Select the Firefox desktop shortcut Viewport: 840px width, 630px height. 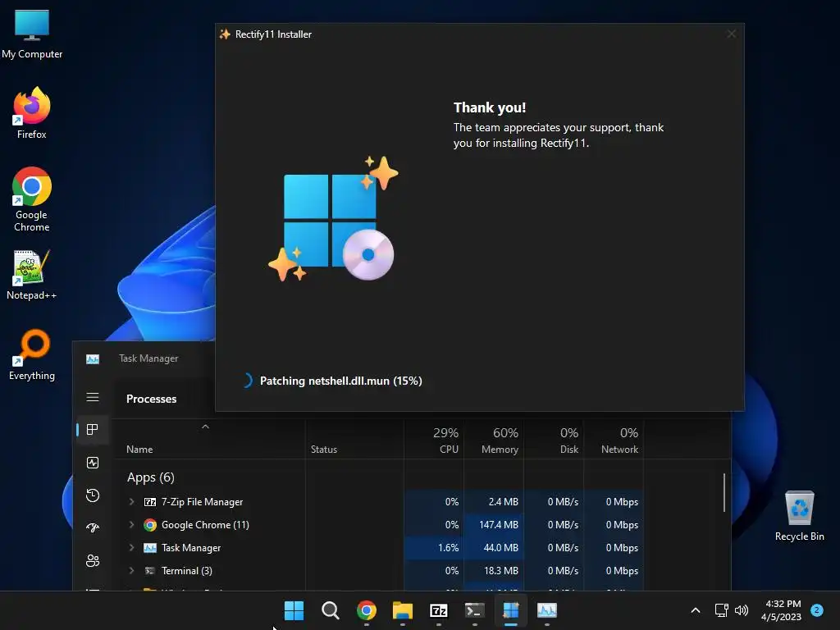[32, 113]
